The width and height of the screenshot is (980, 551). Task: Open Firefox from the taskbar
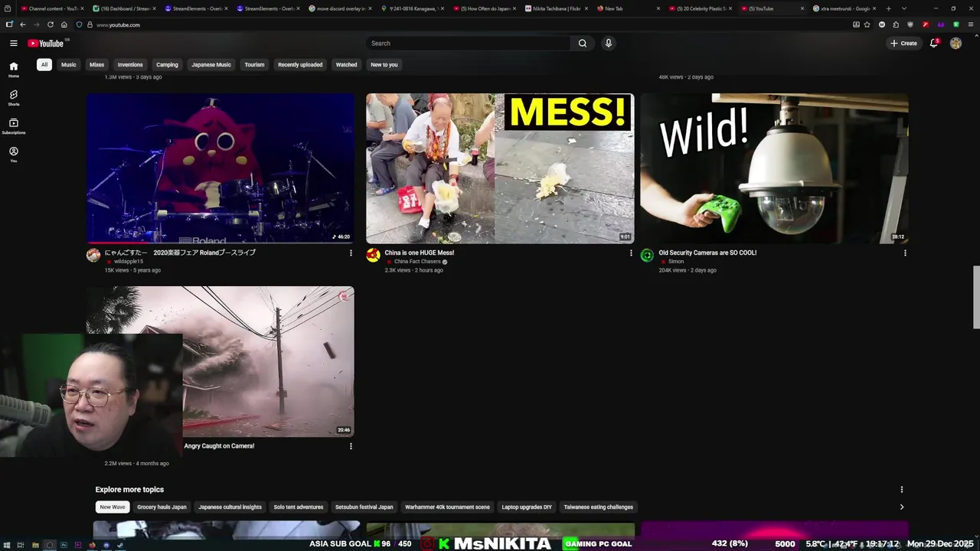(x=92, y=545)
